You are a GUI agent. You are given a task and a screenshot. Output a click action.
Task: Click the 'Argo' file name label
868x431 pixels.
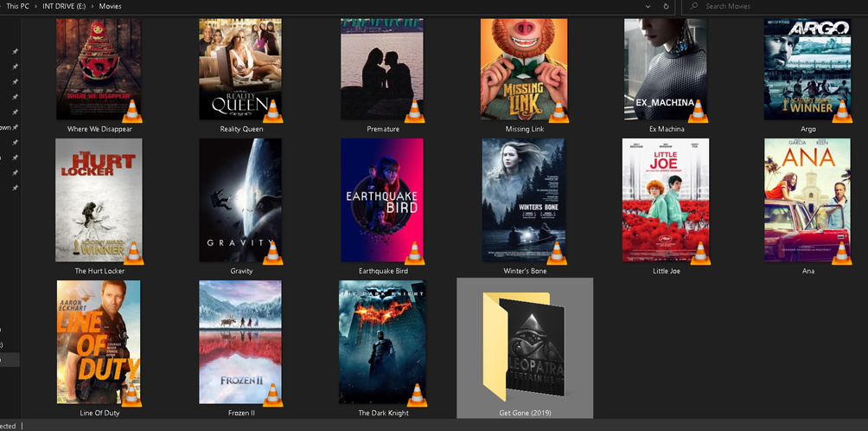pyautogui.click(x=808, y=129)
